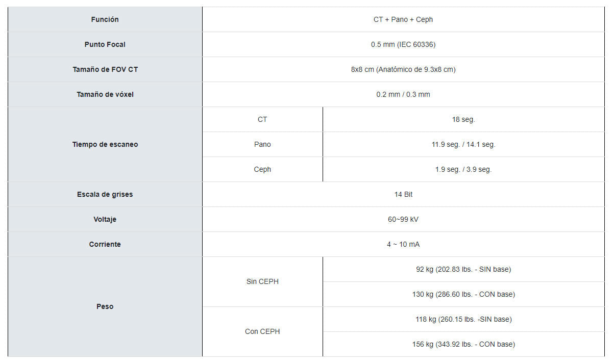Select the 8x8 cm FOV value
The width and height of the screenshot is (614, 364).
[403, 69]
